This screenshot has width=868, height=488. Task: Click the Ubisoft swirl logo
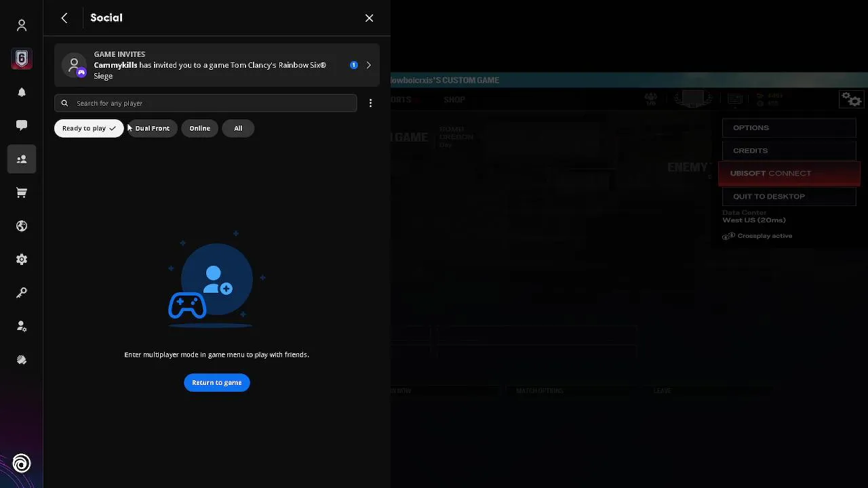[x=22, y=464]
